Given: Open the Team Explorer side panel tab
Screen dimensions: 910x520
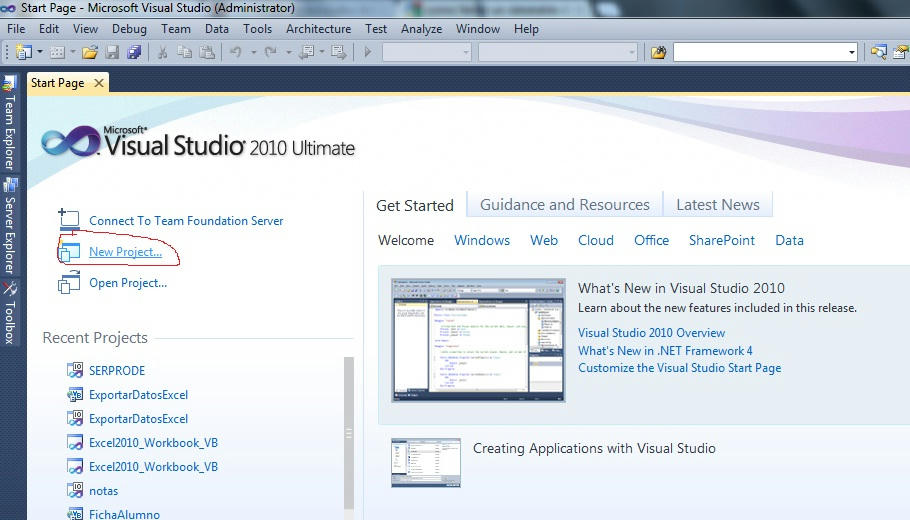Looking at the screenshot, I should [x=9, y=124].
